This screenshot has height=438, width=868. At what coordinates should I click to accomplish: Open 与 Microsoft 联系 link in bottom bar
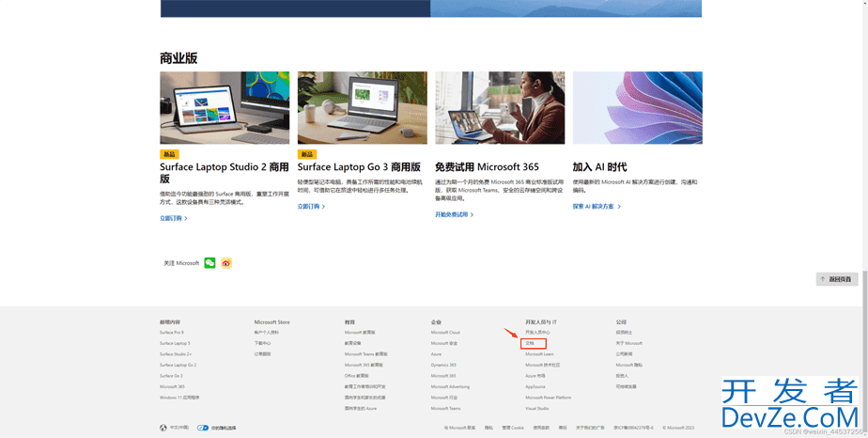(x=459, y=428)
